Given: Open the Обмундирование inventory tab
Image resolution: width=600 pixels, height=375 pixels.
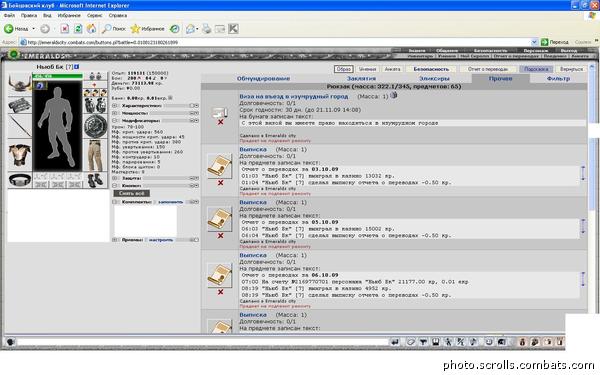Looking at the screenshot, I should point(263,78).
